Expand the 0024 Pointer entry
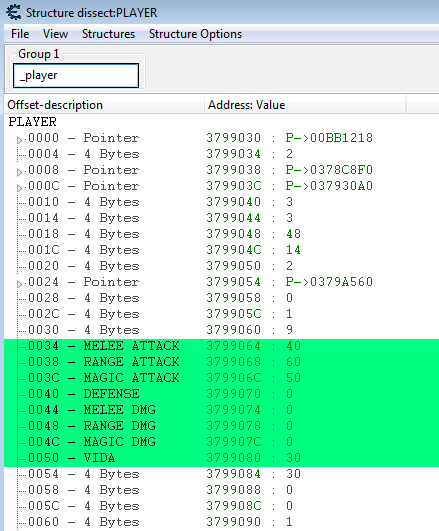This screenshot has height=531, width=439. coord(20,284)
